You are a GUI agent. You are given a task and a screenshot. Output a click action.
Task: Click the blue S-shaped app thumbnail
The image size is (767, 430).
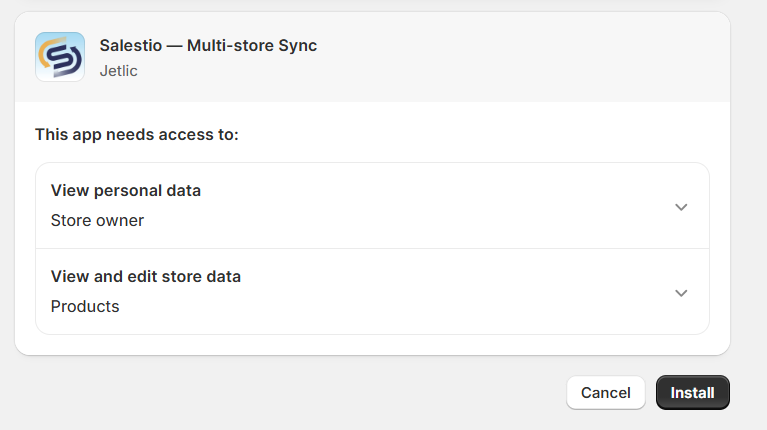pos(60,57)
